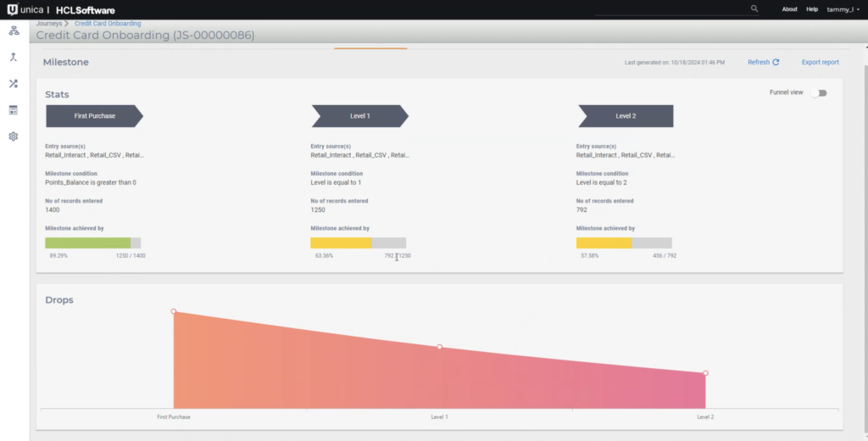The image size is (868, 441).
Task: Click the 1250 records entered value under Level 1
Action: [318, 210]
